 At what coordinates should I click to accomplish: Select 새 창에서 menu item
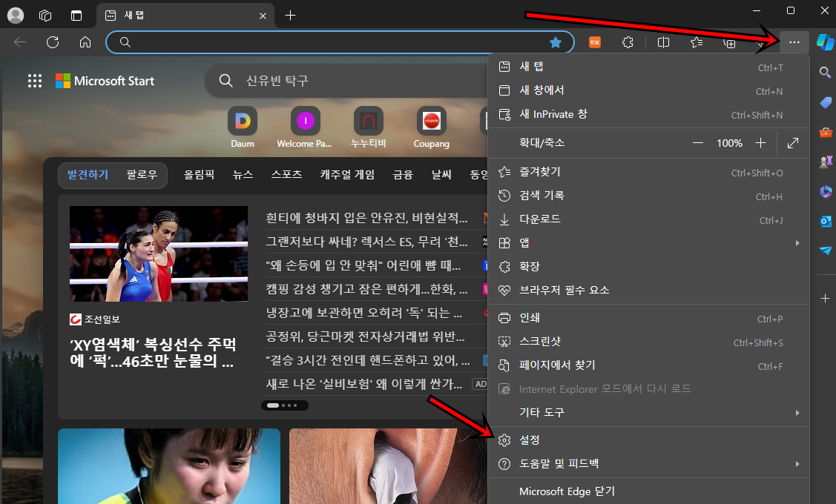pos(649,90)
